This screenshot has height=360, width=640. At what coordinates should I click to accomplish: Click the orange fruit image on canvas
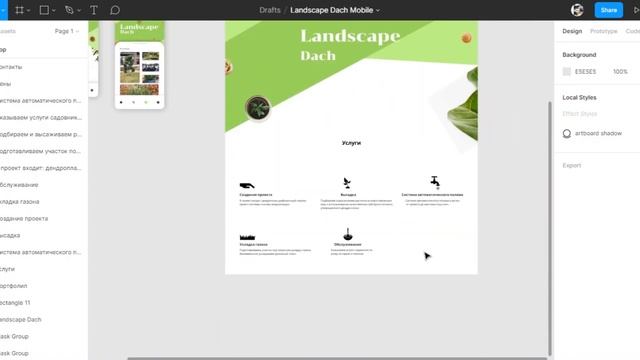coord(466,38)
